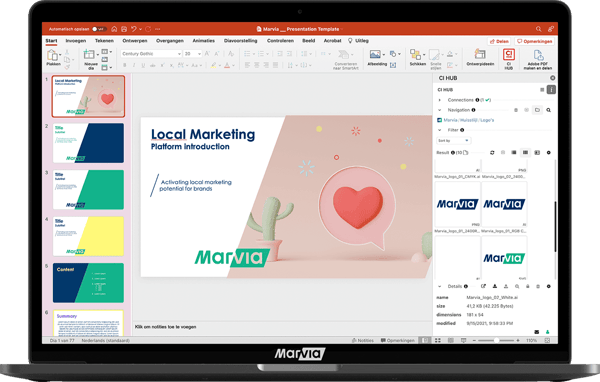The image size is (600, 382).
Task: Open the Undo history dropdown arrow
Action: (140, 29)
